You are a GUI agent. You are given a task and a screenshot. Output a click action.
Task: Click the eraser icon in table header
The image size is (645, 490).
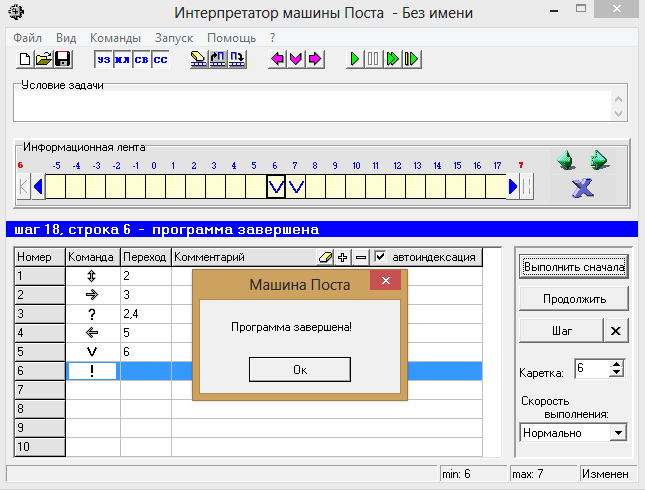tap(325, 258)
